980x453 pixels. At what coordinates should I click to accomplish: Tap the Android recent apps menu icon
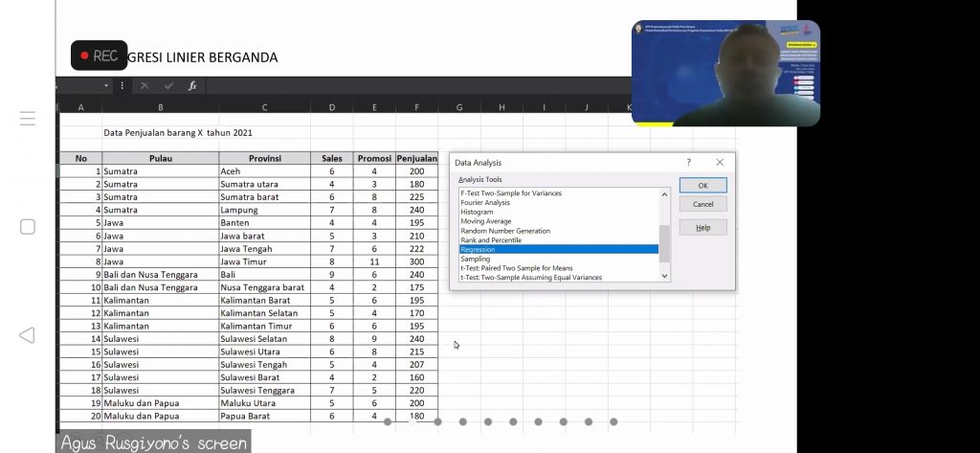[x=28, y=119]
